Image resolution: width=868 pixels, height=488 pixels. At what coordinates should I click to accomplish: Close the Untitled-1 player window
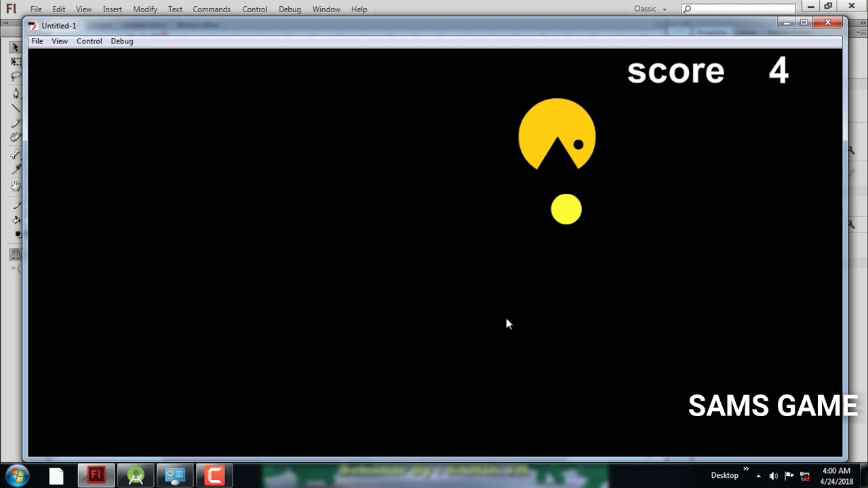(828, 23)
